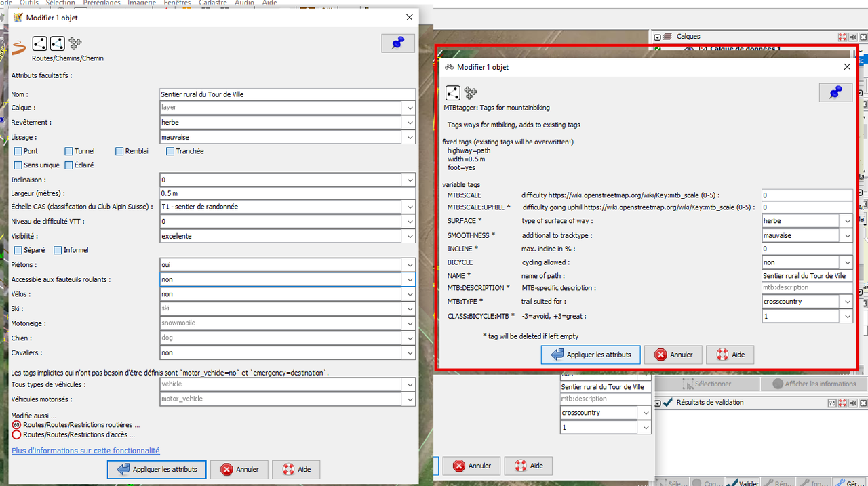Open the SURFACE dropdown in MTBtagger dialog
The height and width of the screenshot is (486, 868).
tap(847, 221)
